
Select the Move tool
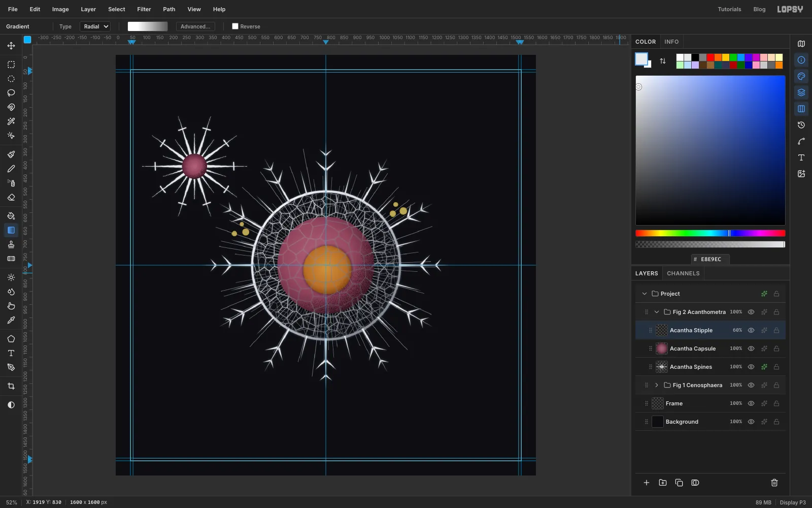pyautogui.click(x=11, y=46)
